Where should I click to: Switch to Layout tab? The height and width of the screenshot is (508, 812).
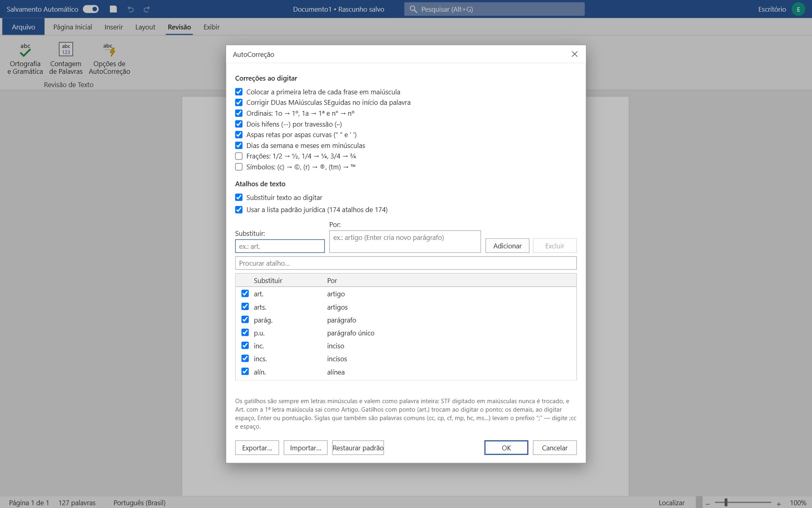tap(145, 27)
